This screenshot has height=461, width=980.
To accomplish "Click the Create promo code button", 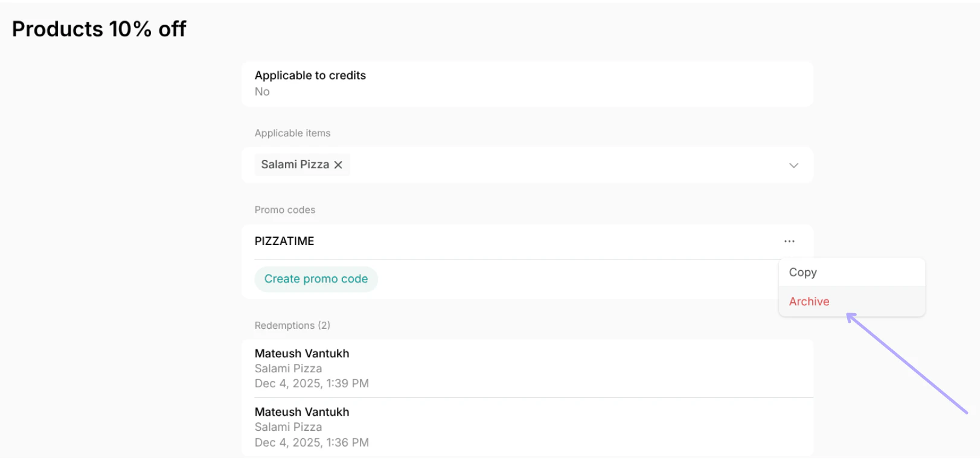I will 316,279.
